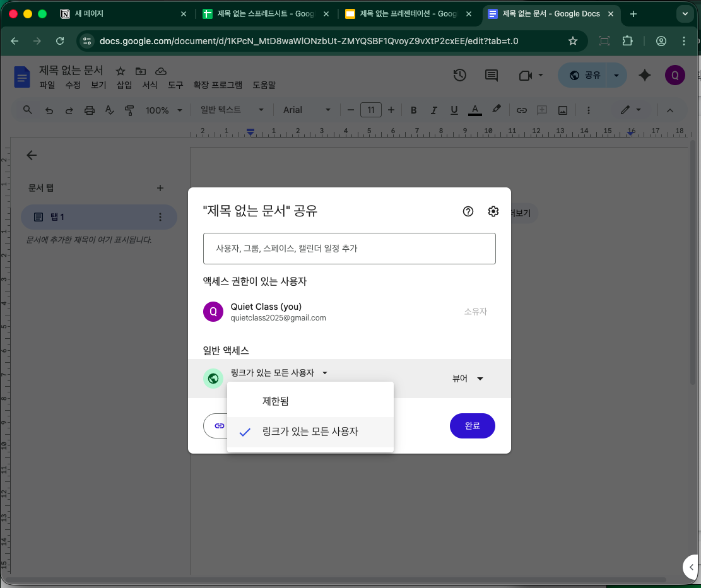Click the '완료' button
The image size is (701, 588).
tap(472, 426)
